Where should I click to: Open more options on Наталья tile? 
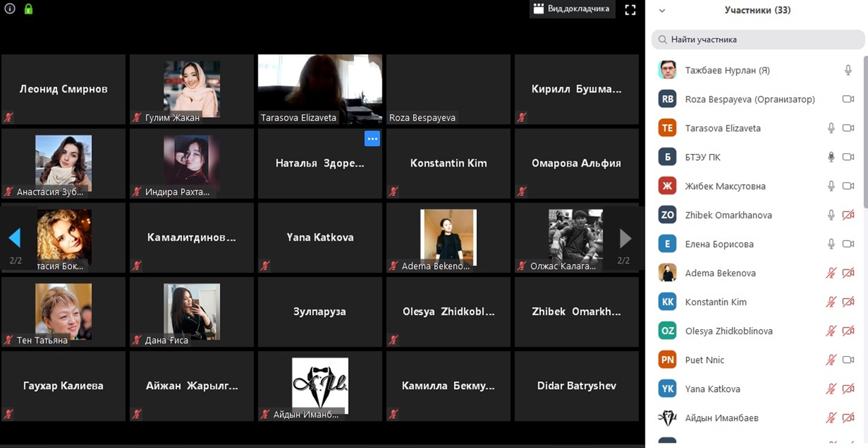(372, 139)
